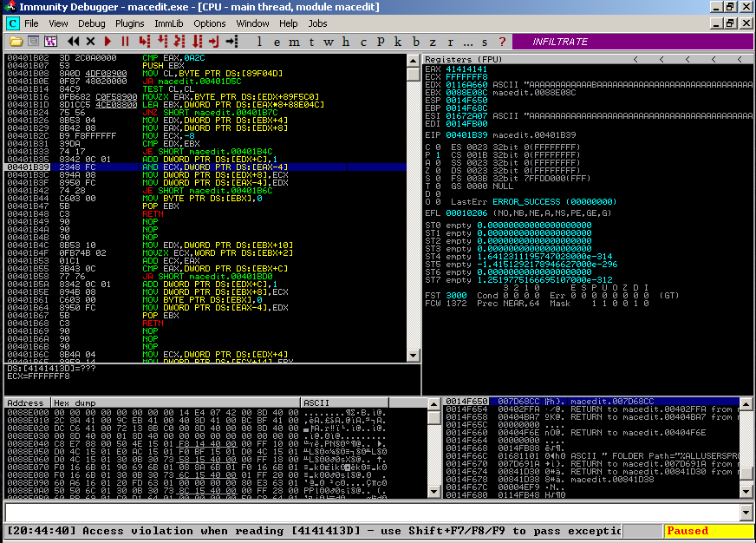Click the Trace over toolbar icon
Screen dimensions: 756x543
pyautogui.click(x=197, y=42)
